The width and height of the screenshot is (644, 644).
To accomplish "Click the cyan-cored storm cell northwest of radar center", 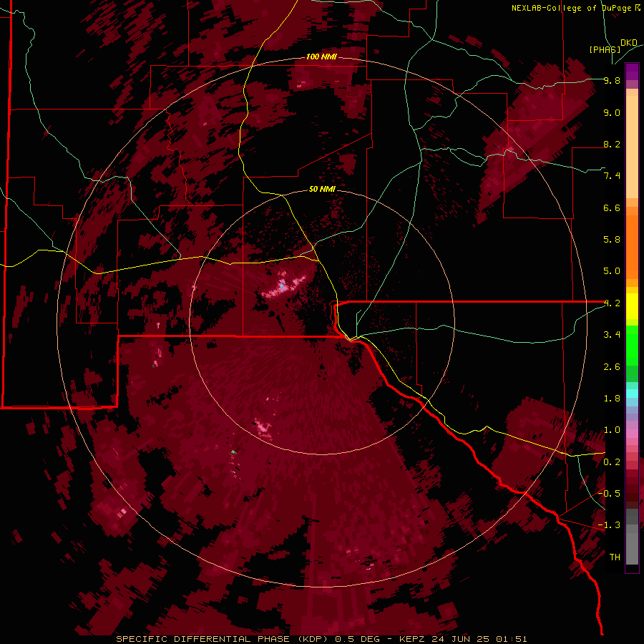I will point(283,286).
